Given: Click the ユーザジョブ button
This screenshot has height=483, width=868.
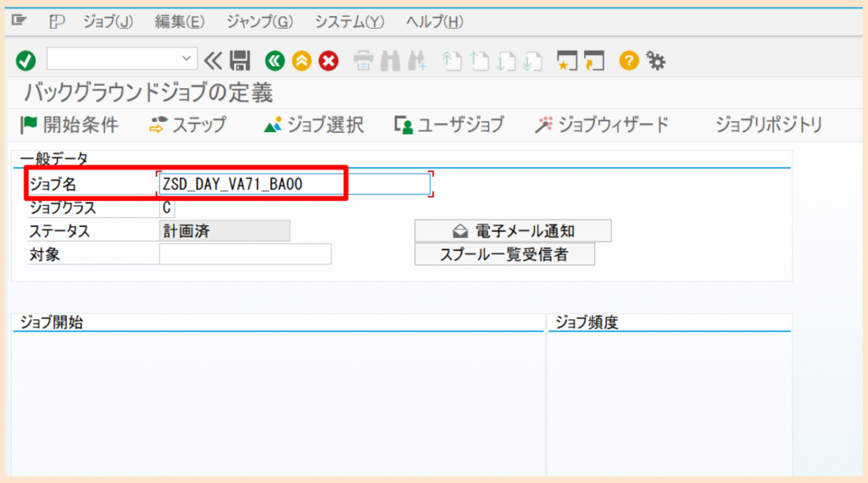Looking at the screenshot, I should (449, 125).
